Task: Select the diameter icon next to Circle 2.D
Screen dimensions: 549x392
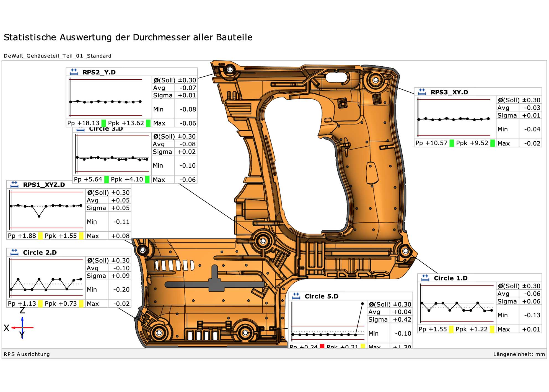Action: pos(14,252)
